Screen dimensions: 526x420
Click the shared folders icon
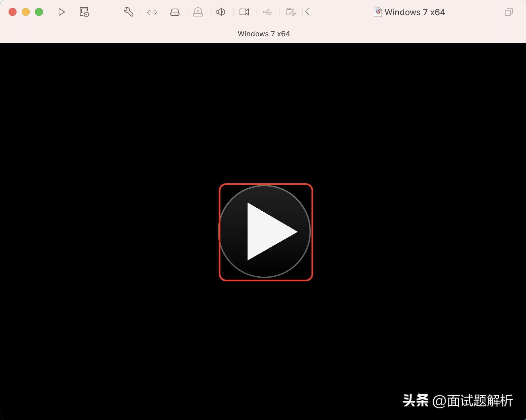pyautogui.click(x=291, y=12)
